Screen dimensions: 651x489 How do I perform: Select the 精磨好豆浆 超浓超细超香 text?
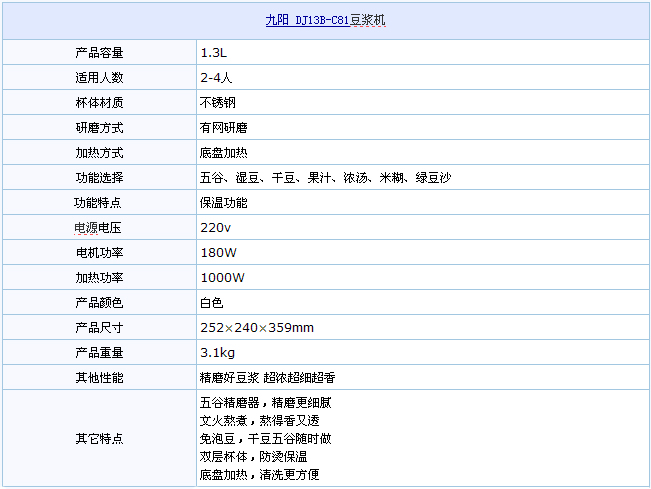coord(268,378)
